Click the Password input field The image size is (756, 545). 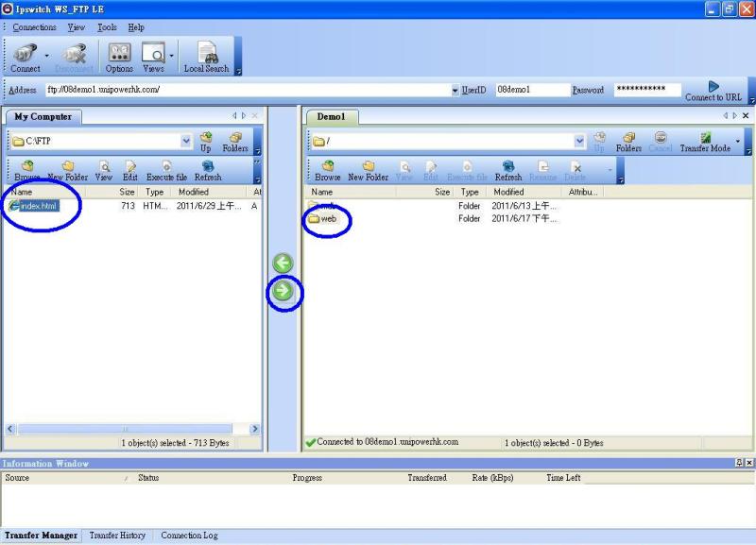click(647, 90)
